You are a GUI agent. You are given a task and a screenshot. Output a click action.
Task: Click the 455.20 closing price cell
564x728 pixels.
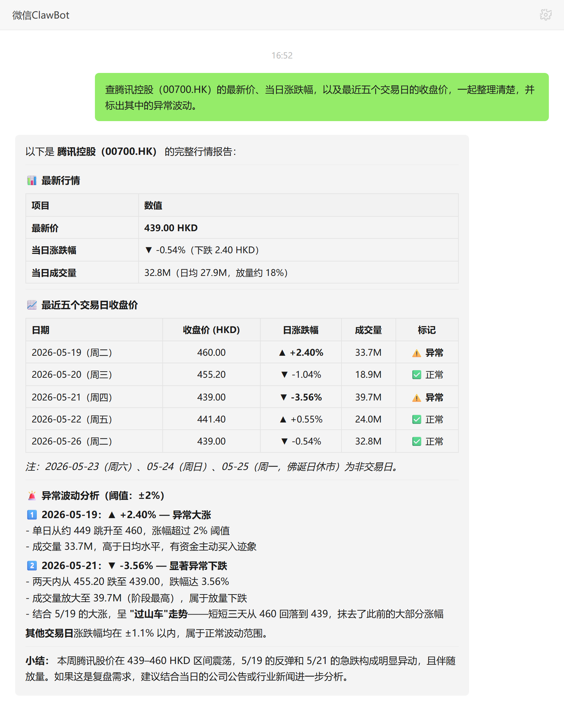211,375
